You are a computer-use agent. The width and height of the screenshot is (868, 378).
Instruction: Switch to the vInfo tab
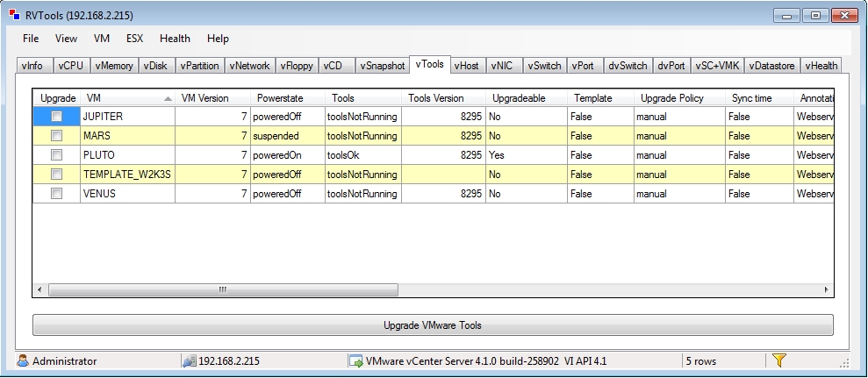(34, 65)
